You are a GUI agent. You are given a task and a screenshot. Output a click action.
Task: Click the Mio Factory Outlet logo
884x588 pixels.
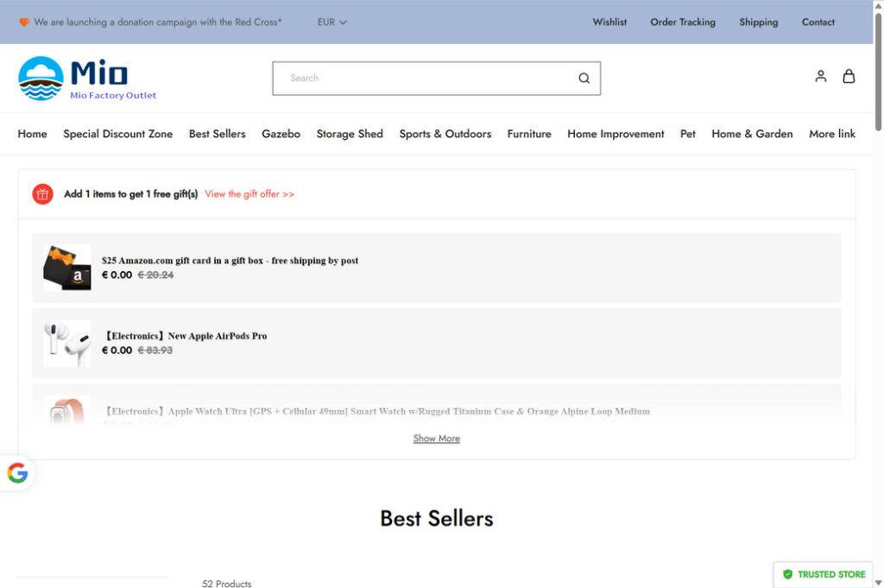(x=86, y=79)
